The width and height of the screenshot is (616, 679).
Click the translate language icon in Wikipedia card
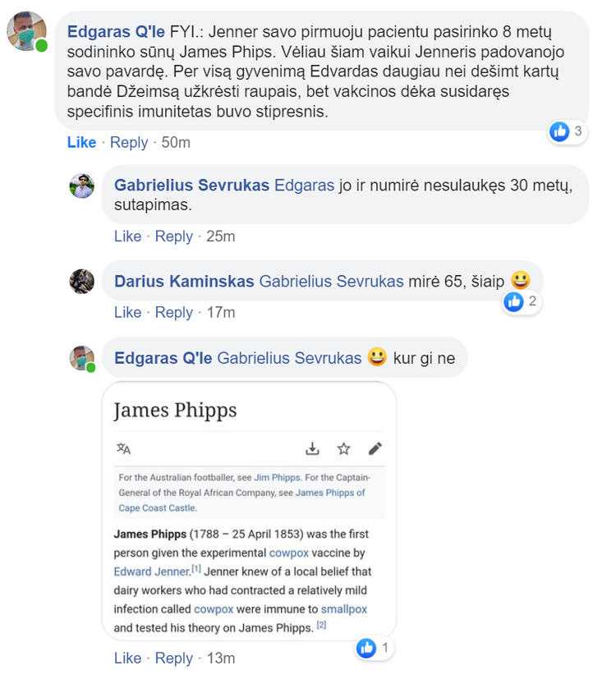click(123, 448)
